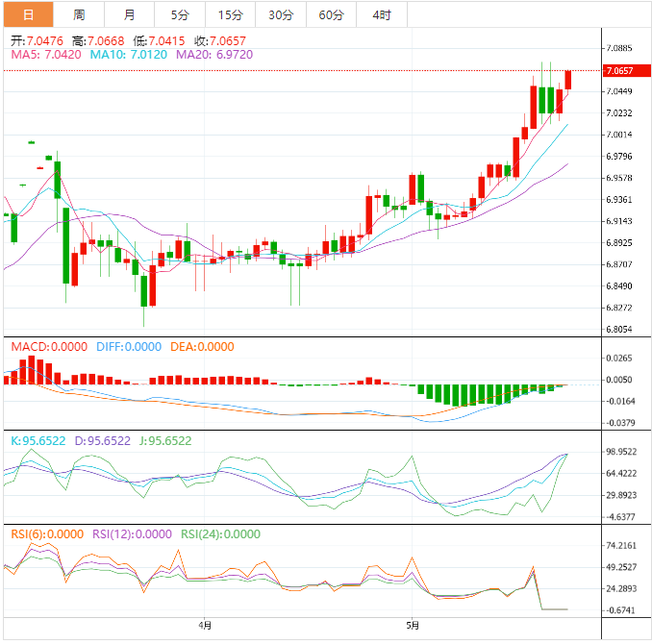This screenshot has height=644, width=652.
Task: Click the 7.0885 price axis label
Action: click(619, 48)
